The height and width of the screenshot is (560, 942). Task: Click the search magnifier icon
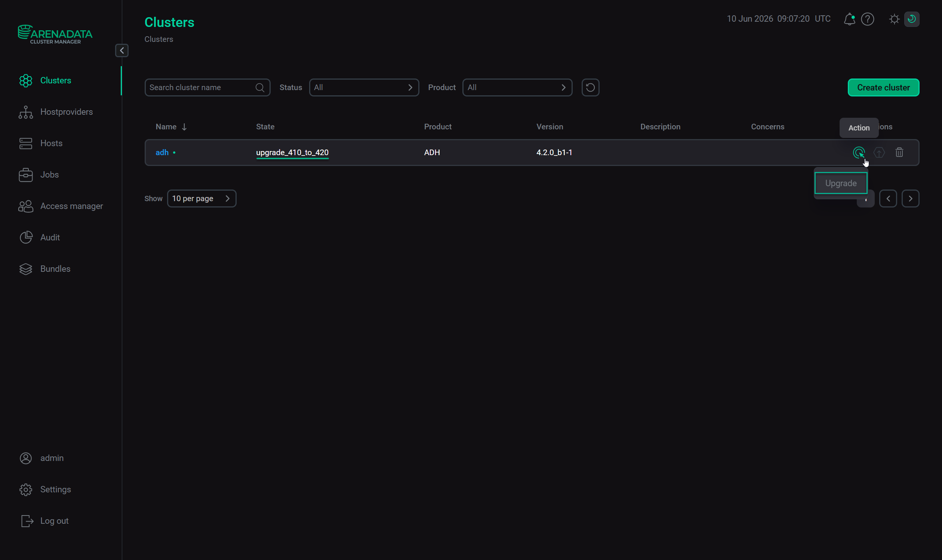[x=259, y=87]
